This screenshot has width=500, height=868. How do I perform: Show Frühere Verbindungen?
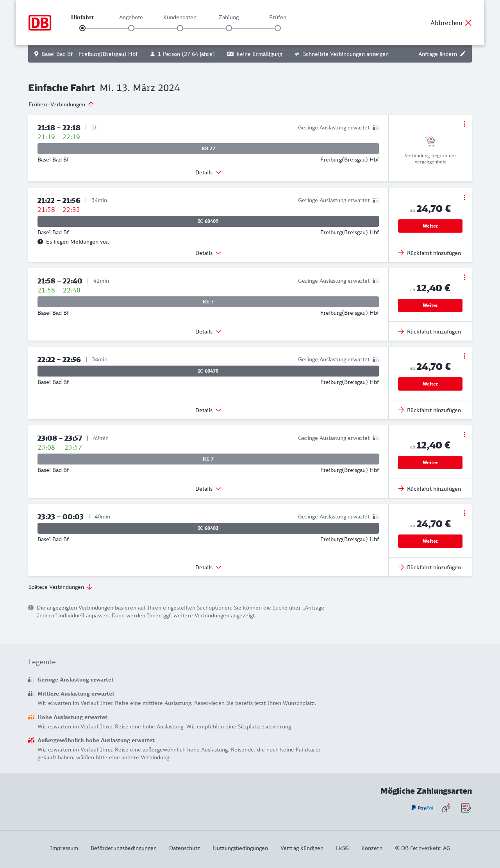61,104
